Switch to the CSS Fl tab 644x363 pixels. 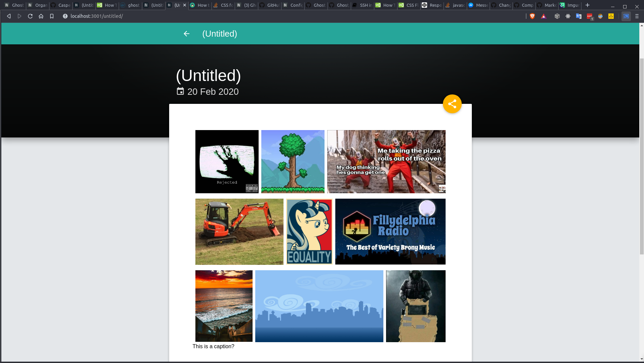coord(409,5)
